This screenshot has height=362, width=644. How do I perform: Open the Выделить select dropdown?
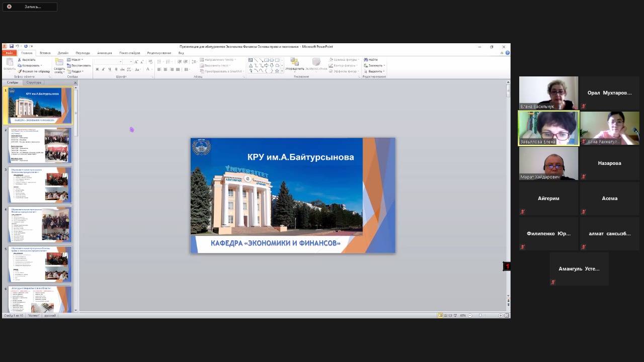[x=374, y=71]
